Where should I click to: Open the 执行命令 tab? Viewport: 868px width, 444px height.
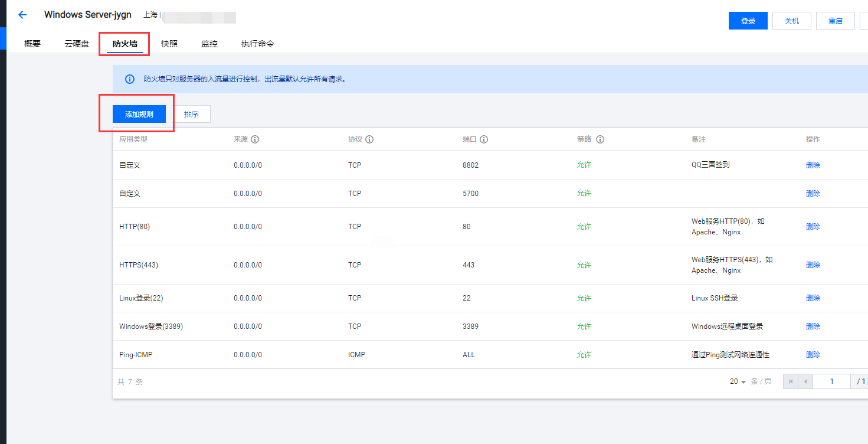[x=257, y=44]
